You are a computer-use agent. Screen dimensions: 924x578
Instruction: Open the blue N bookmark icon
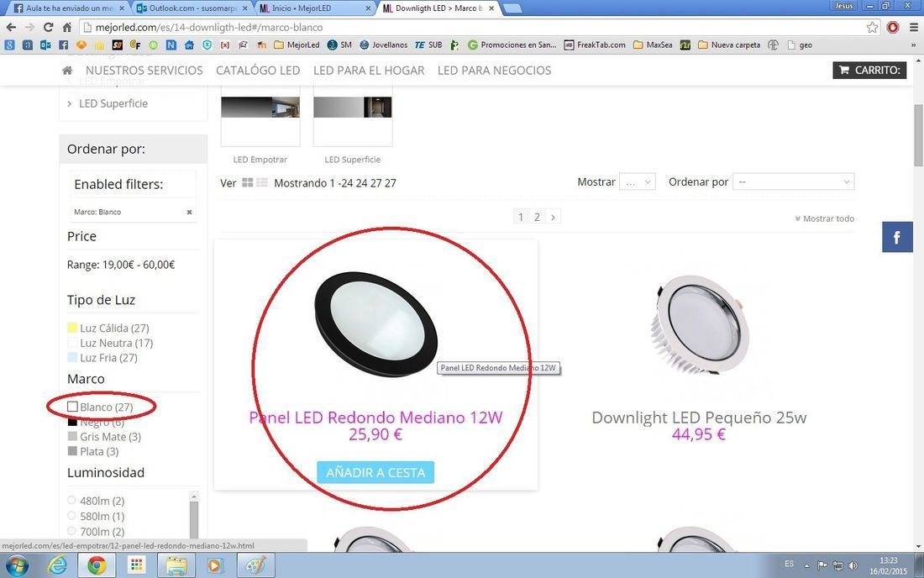point(171,45)
